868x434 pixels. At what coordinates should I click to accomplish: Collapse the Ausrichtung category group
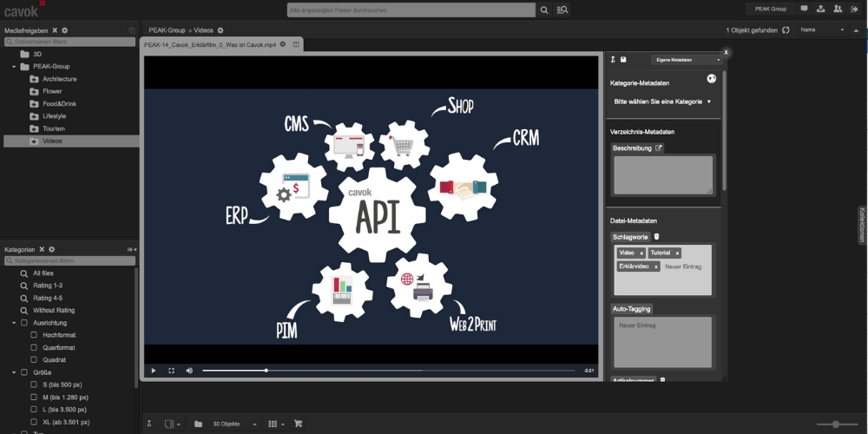pyautogui.click(x=14, y=323)
